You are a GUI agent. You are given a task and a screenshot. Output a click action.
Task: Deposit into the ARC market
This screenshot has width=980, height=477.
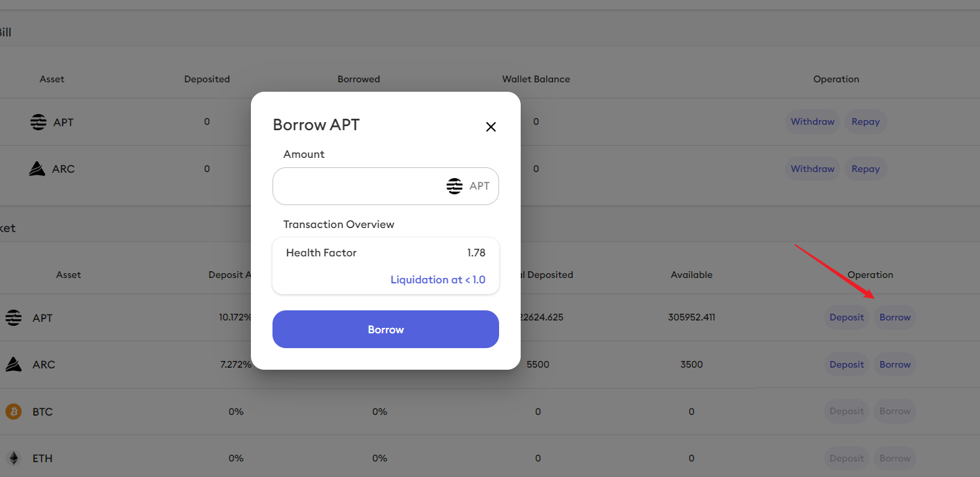pyautogui.click(x=846, y=364)
